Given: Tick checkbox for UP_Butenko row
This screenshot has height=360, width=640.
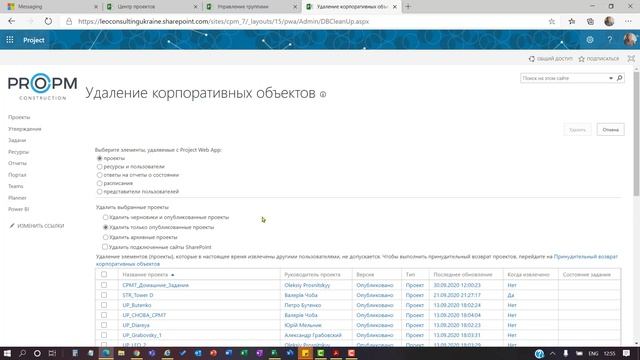Looking at the screenshot, I should (x=104, y=305).
